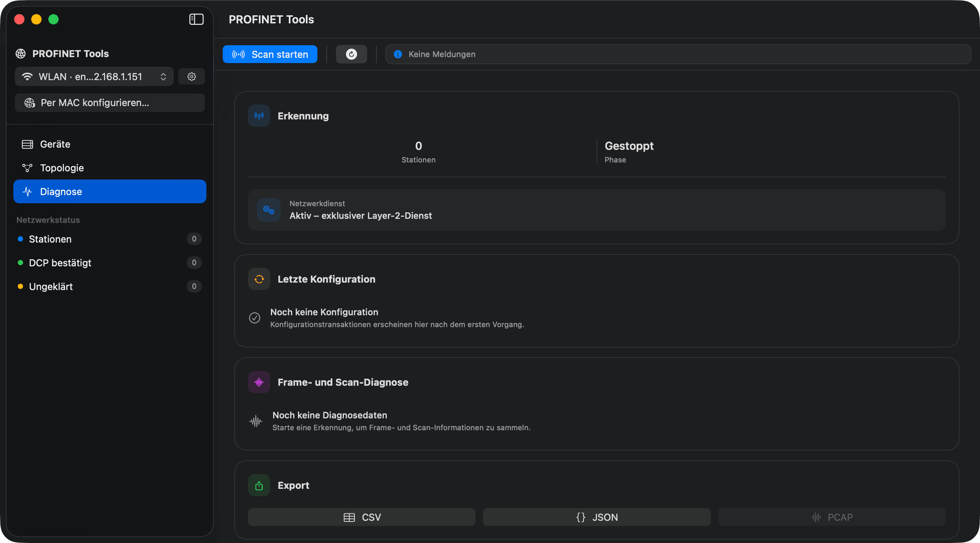The height and width of the screenshot is (543, 980).
Task: Toggle the sidebar visibility icon
Action: pos(196,19)
